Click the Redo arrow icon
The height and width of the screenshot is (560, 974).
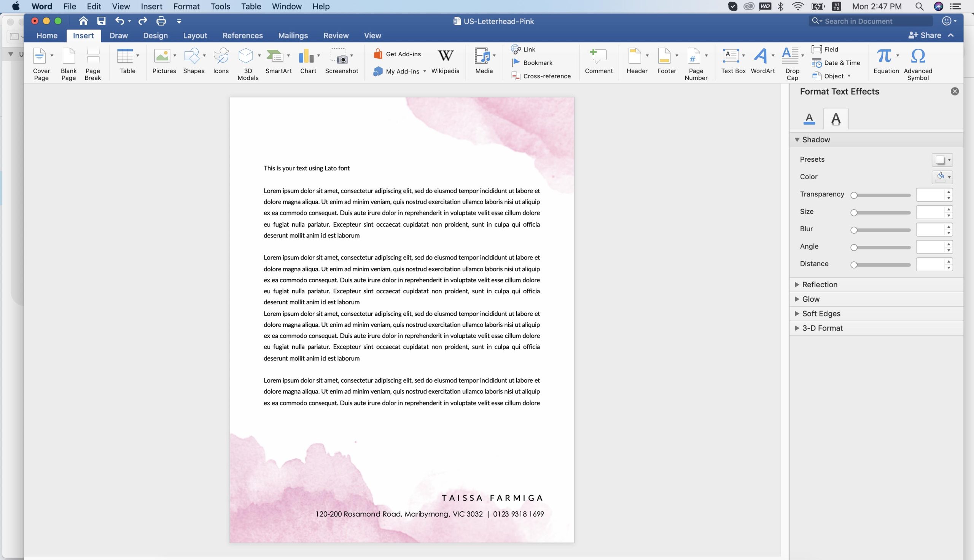point(143,21)
